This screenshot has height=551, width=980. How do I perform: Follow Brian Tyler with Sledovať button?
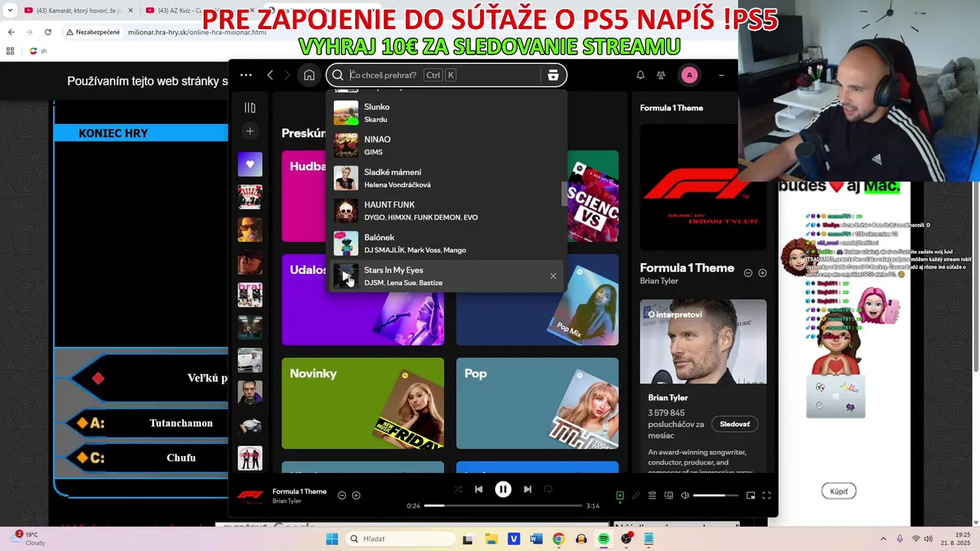(735, 424)
